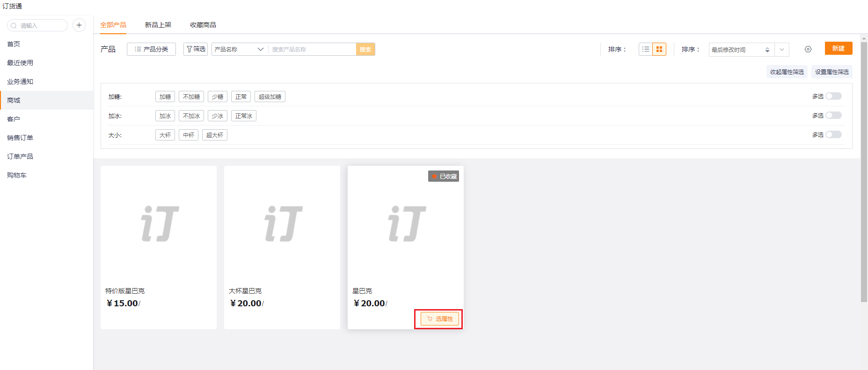Open 订单产品 in the sidebar
The image size is (868, 370).
point(47,156)
